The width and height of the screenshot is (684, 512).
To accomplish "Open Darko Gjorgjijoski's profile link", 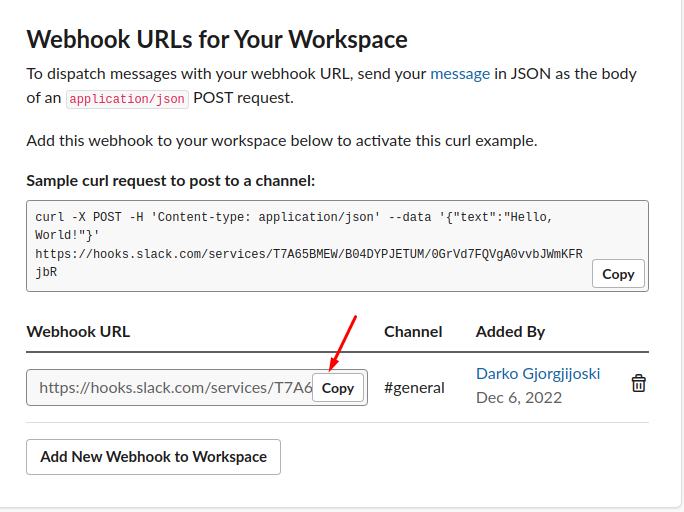I will click(x=538, y=374).
